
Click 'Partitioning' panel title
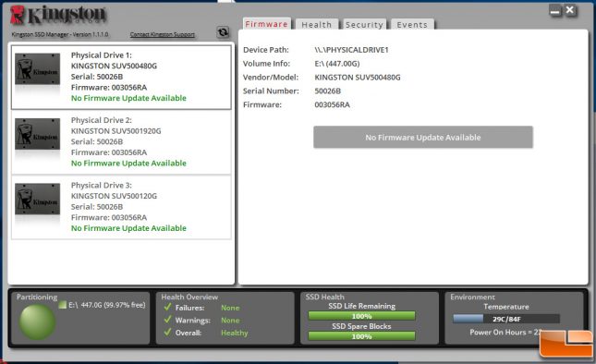coord(37,297)
